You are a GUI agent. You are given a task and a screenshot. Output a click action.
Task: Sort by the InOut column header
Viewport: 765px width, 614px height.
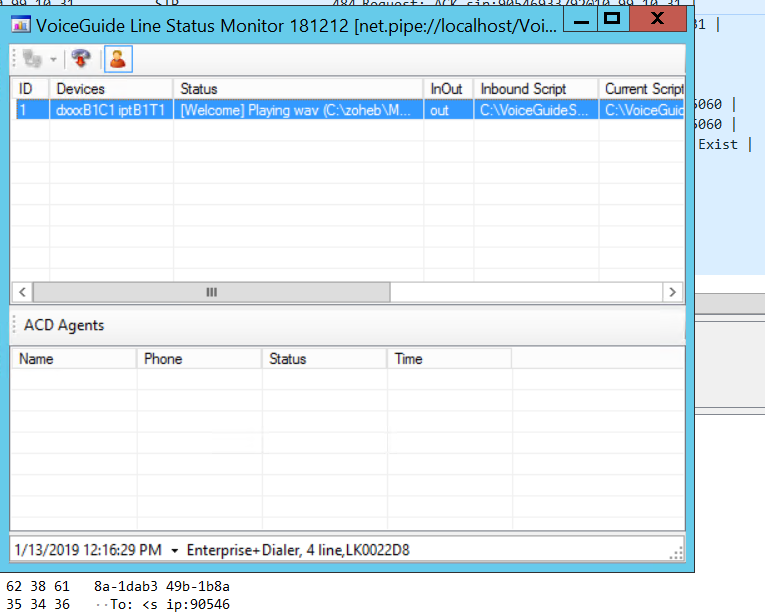coord(448,89)
